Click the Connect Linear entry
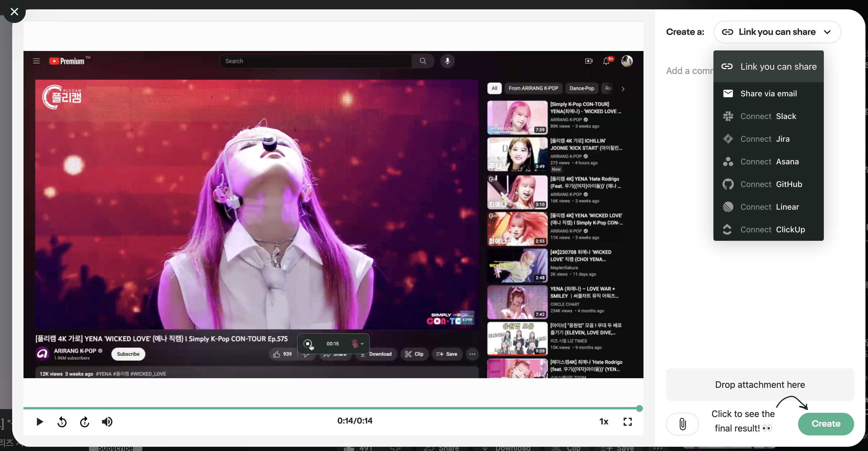868x451 pixels. point(768,207)
